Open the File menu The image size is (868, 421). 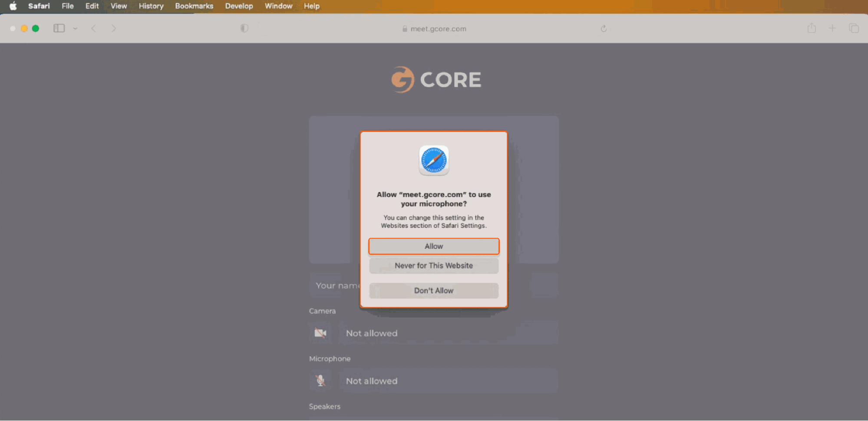point(67,6)
